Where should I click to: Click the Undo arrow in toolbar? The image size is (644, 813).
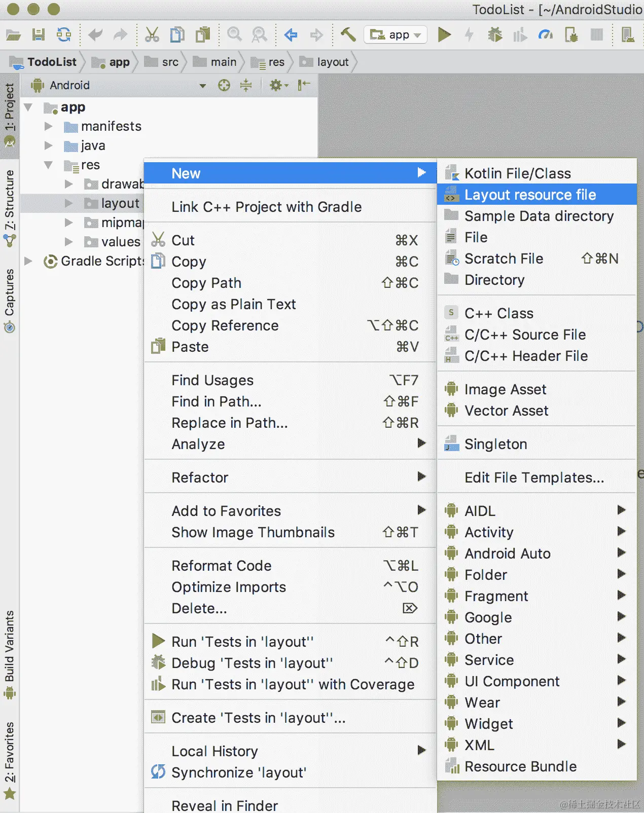point(95,34)
